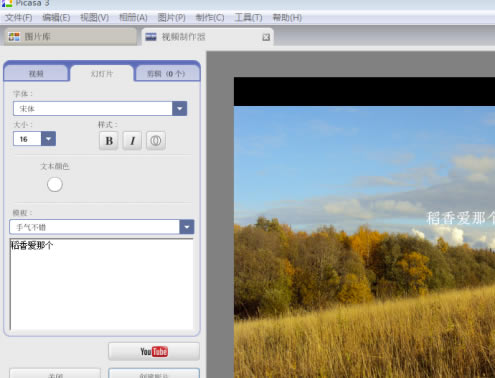Upload video with the YouTube button
495x378 pixels.
(154, 351)
